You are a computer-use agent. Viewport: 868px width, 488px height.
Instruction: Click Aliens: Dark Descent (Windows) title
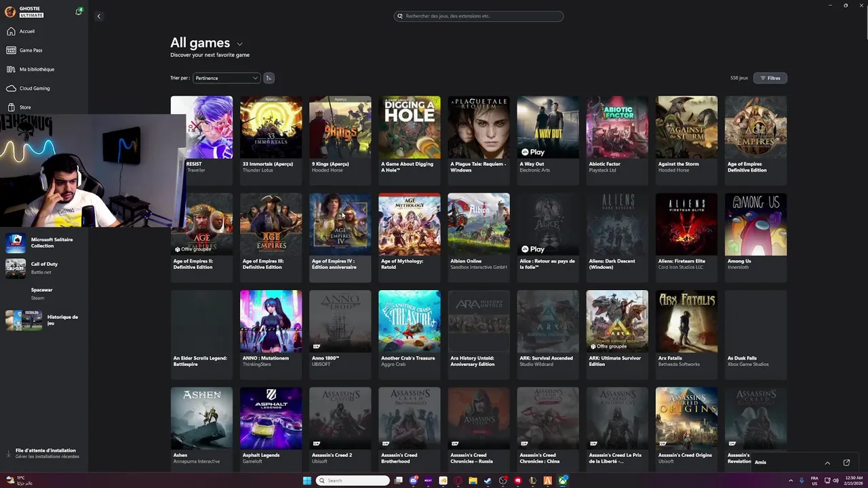(612, 264)
